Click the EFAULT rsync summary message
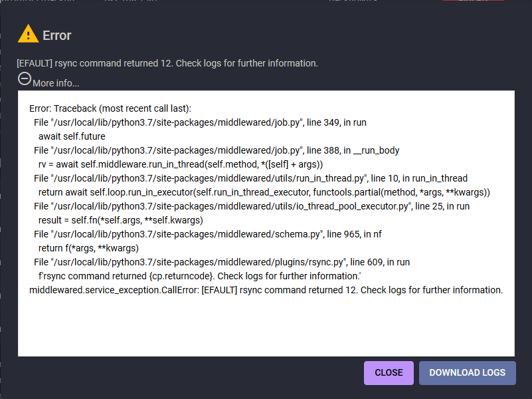Viewport: 532px width, 399px height. point(167,63)
